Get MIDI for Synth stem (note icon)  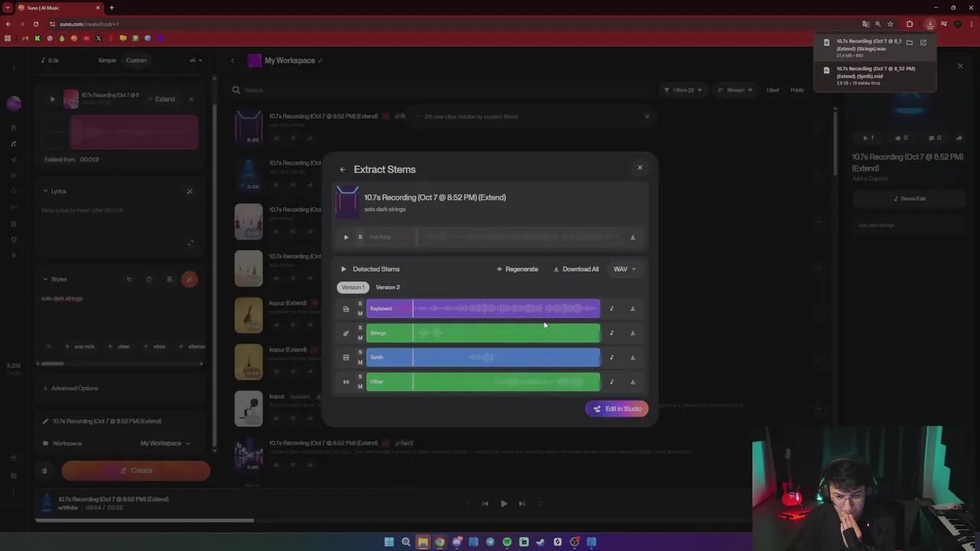pos(611,357)
